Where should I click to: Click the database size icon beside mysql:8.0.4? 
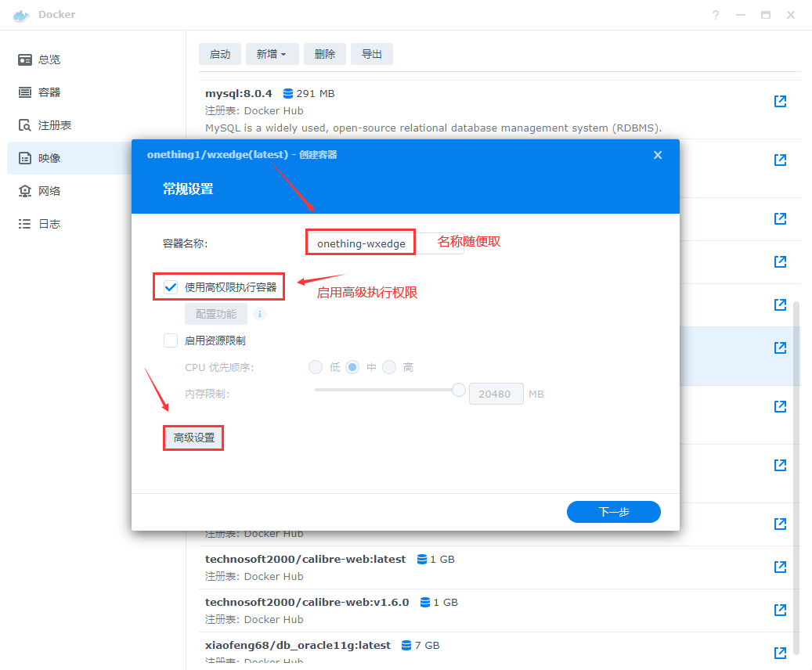point(288,93)
